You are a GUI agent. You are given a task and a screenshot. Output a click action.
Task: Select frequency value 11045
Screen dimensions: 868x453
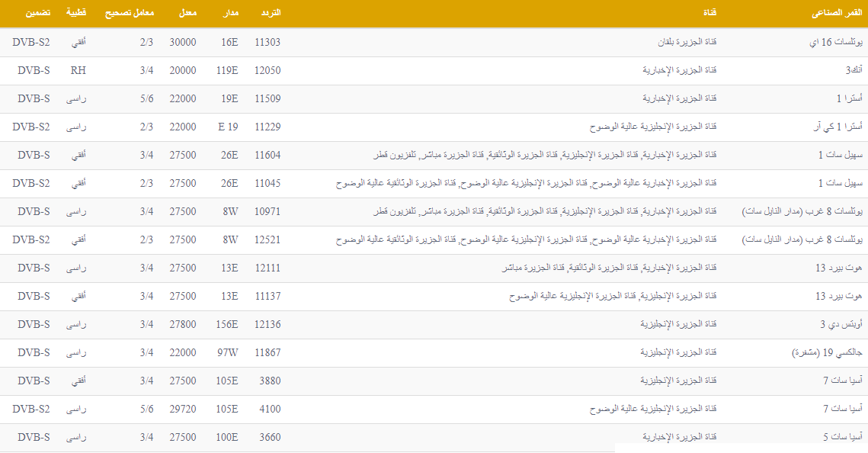point(267,183)
